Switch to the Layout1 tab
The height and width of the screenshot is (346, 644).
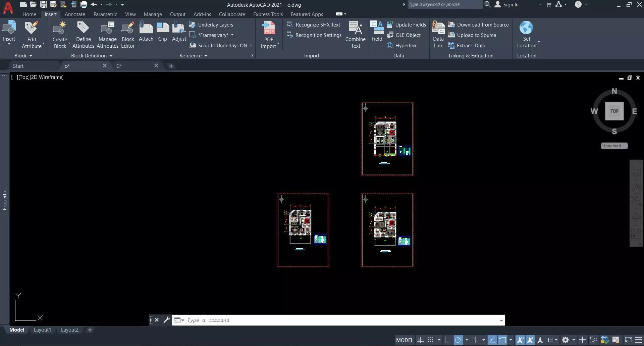click(42, 330)
